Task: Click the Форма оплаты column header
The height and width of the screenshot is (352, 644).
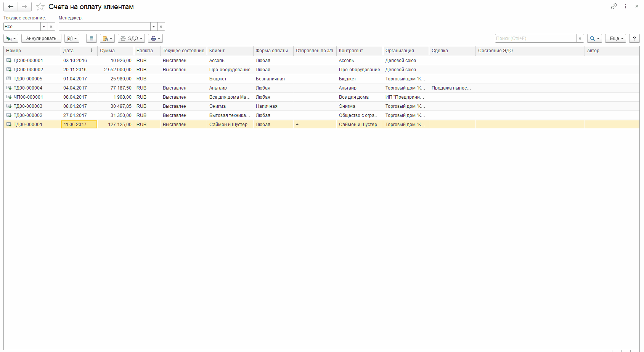Action: 273,51
